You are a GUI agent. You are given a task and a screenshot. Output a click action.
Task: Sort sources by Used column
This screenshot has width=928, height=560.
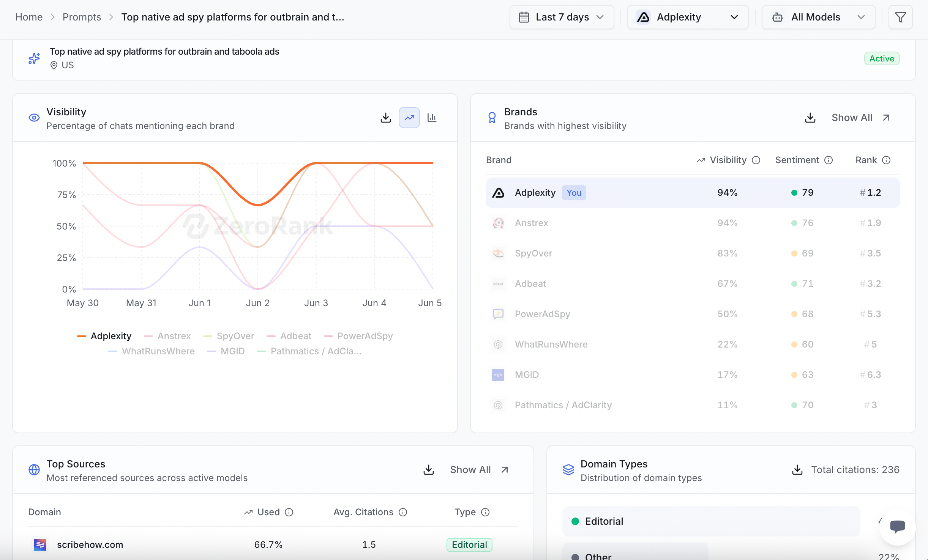pos(268,512)
